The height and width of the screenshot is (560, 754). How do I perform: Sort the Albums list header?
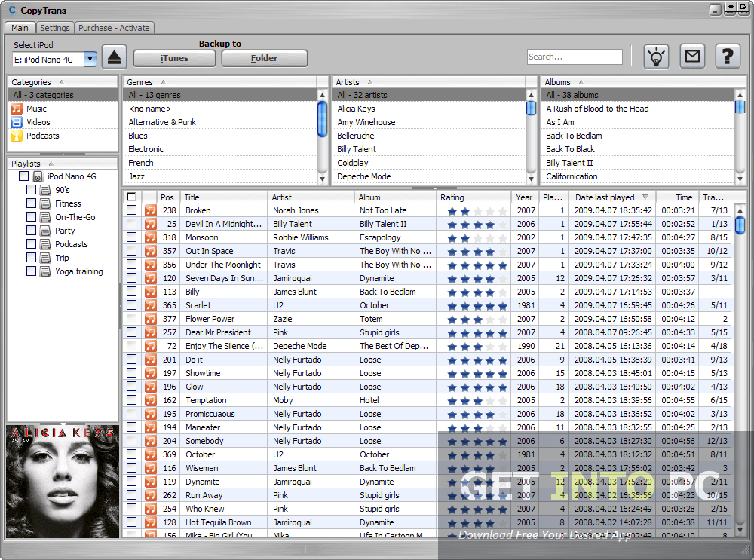tap(638, 82)
